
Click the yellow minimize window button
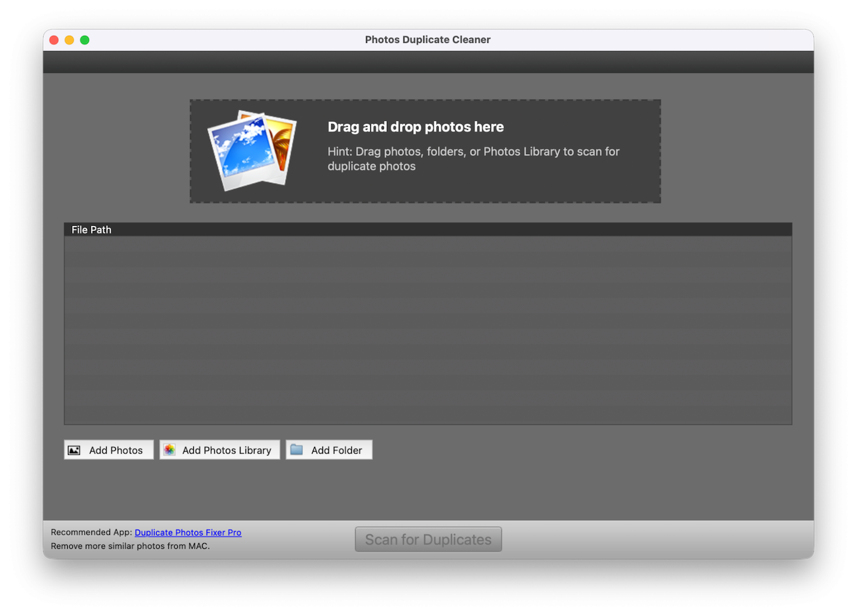coord(69,39)
